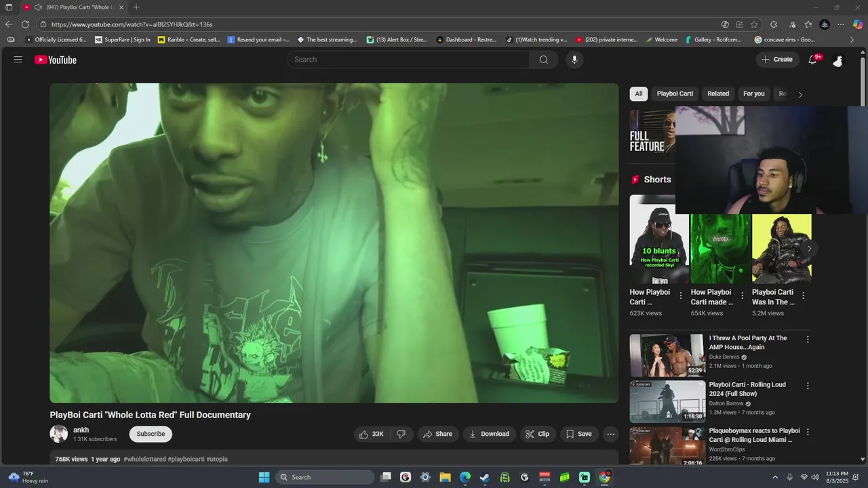
Task: Bookmark this page with star icon
Action: (x=754, y=24)
